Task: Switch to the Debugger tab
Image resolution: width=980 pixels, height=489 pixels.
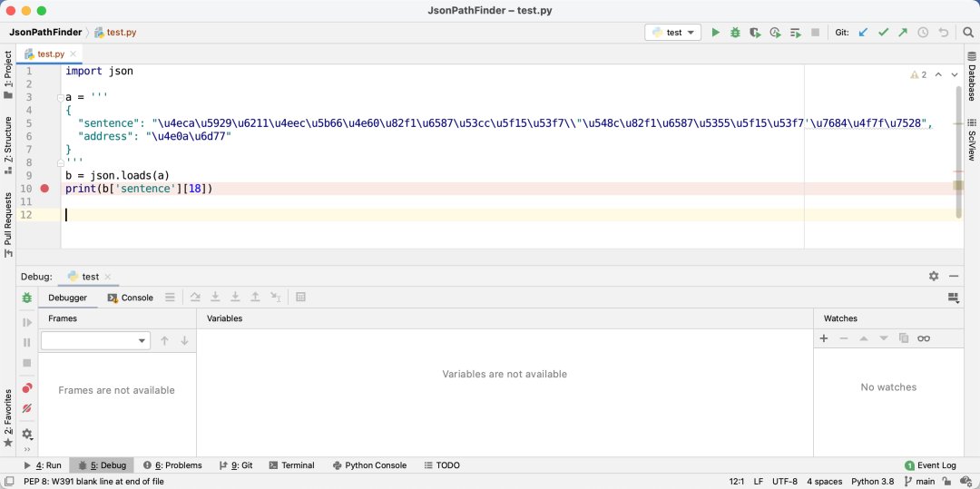Action: click(x=67, y=298)
